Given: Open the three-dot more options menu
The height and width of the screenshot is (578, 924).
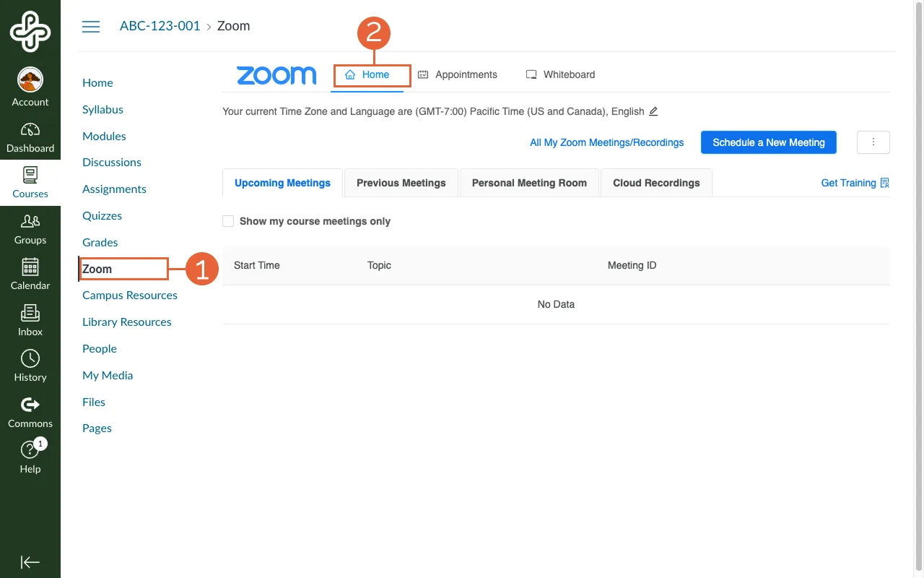Looking at the screenshot, I should (x=873, y=142).
